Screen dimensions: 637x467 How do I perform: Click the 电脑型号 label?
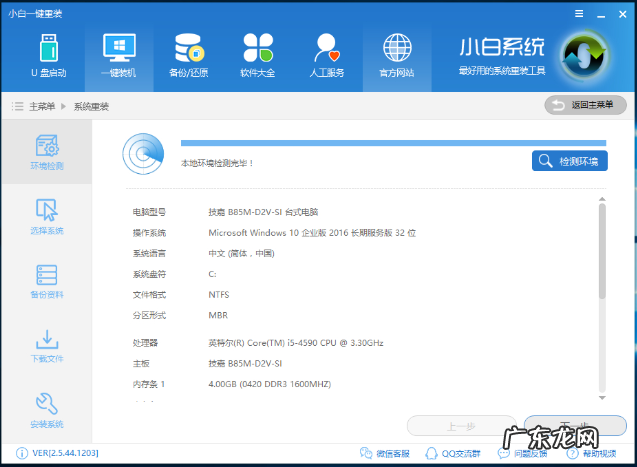coord(149,212)
